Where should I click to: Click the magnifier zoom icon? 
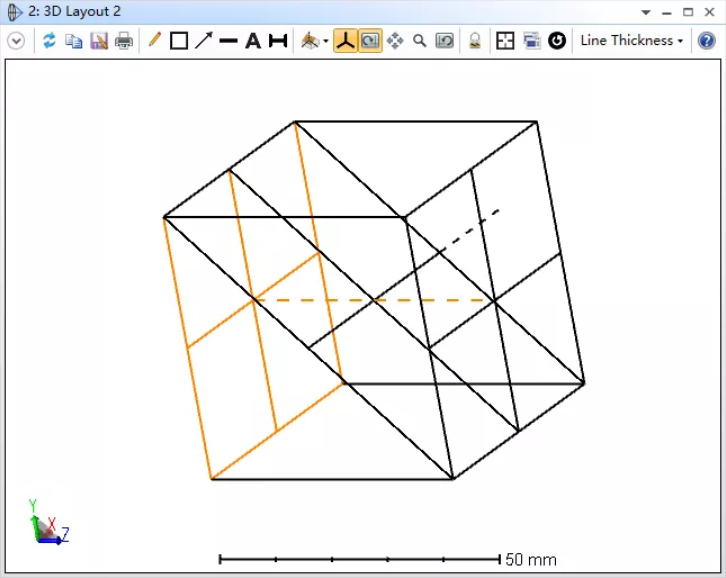[420, 41]
